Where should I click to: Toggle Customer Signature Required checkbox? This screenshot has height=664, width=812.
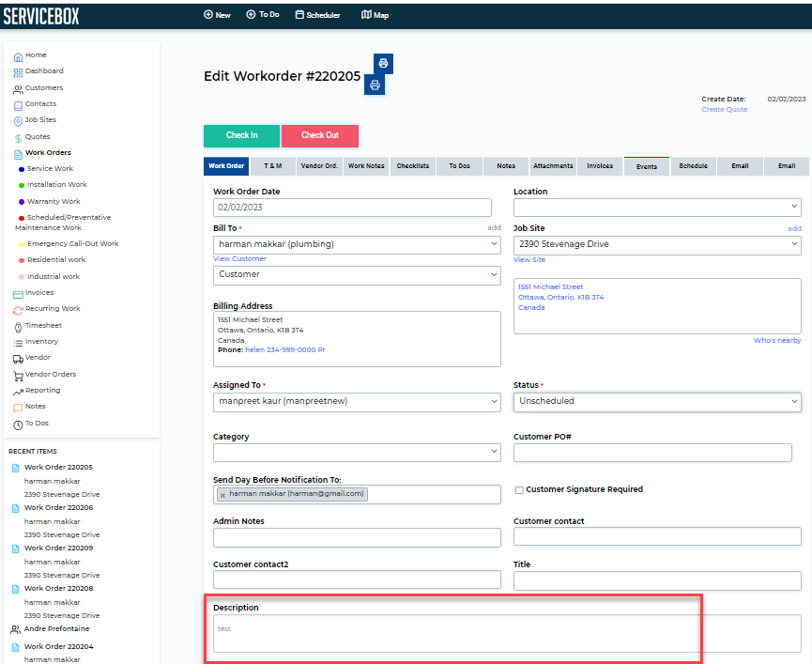pyautogui.click(x=519, y=490)
